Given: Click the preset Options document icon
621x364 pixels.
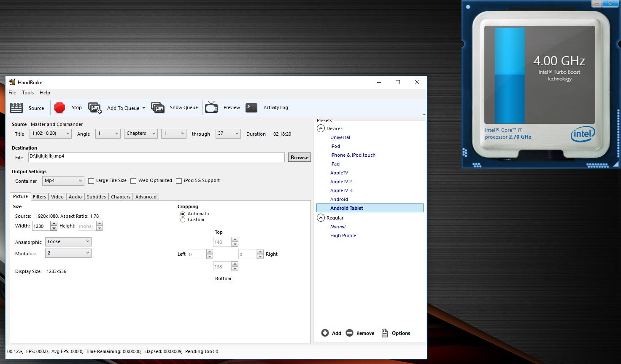Looking at the screenshot, I should click(385, 333).
